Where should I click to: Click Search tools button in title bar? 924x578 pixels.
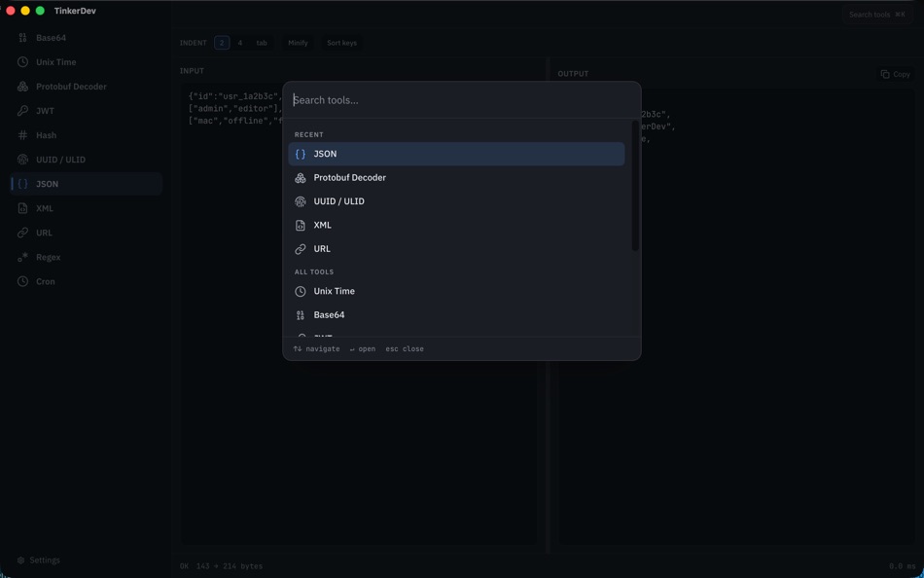[877, 15]
